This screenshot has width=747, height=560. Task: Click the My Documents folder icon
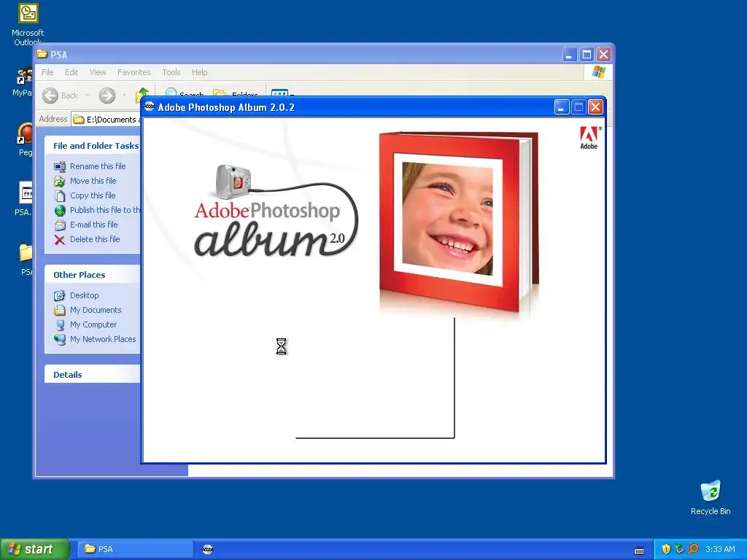coord(60,311)
